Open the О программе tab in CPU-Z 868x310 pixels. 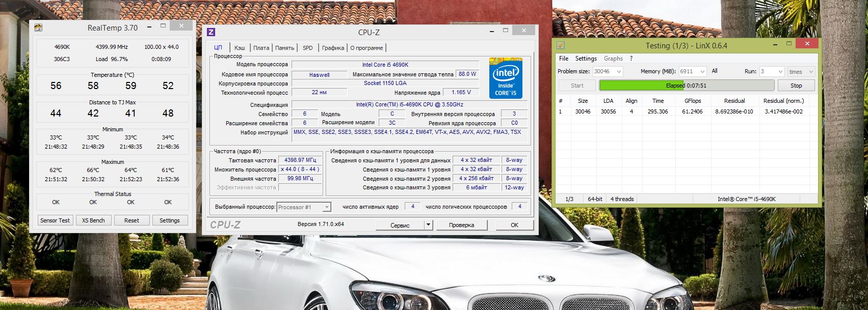tap(366, 48)
